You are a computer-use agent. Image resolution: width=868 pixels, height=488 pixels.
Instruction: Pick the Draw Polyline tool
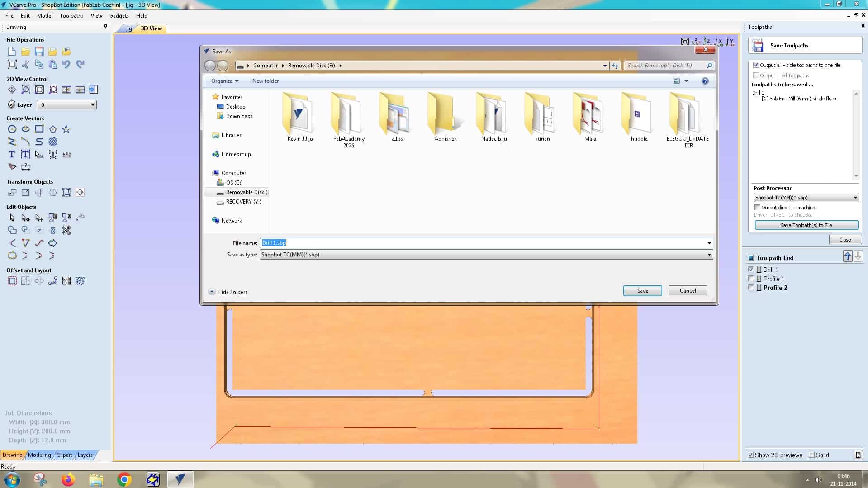click(x=12, y=142)
